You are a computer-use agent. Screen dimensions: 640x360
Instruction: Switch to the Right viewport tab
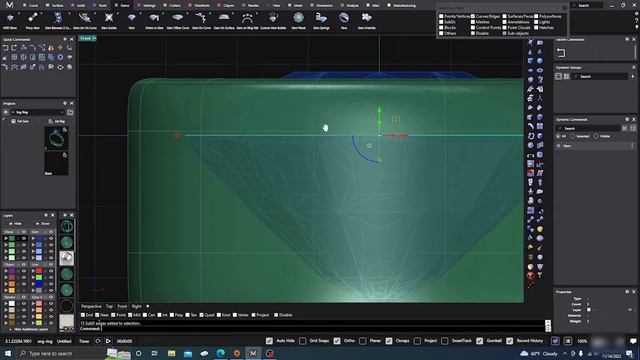pyautogui.click(x=137, y=306)
